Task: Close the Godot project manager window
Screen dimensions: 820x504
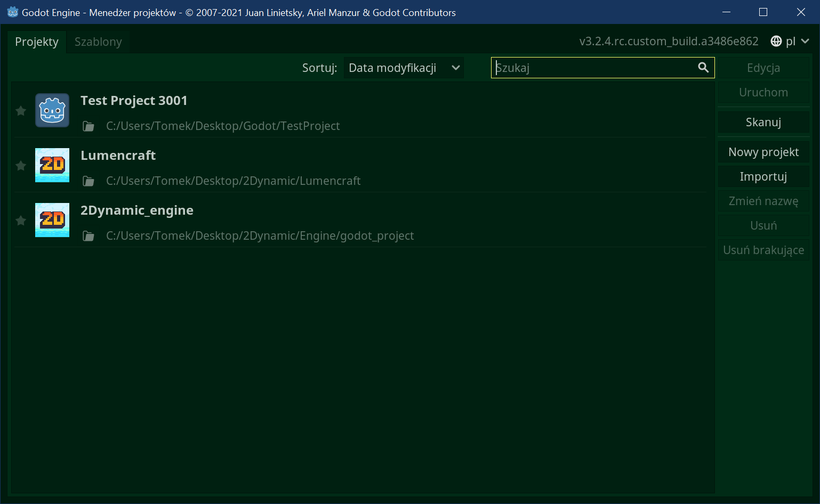Action: coord(801,12)
